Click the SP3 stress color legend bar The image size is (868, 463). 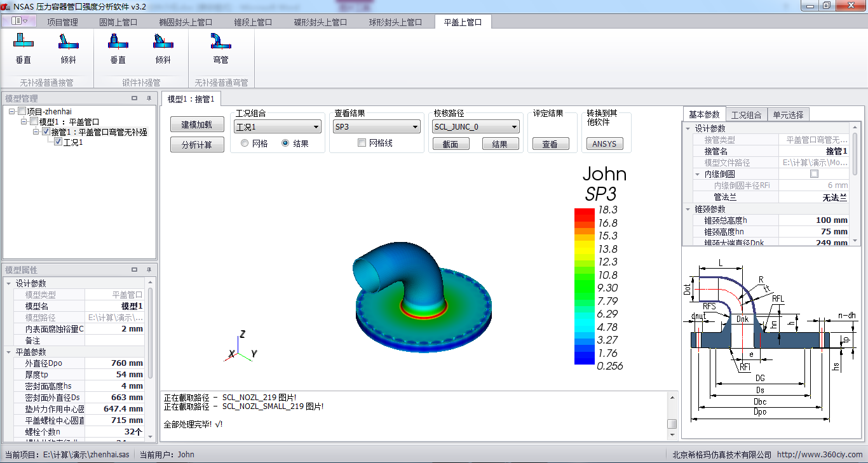click(584, 286)
